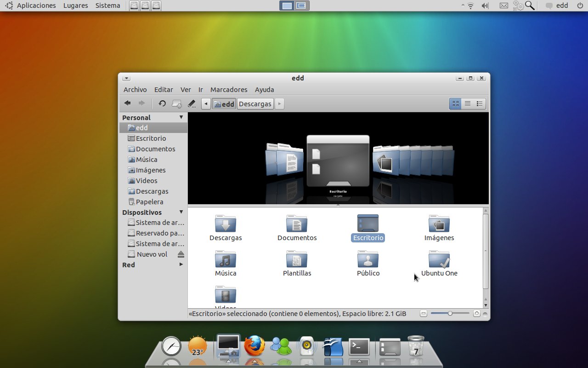
Task: Open the trash in the dock
Action: coord(416,346)
